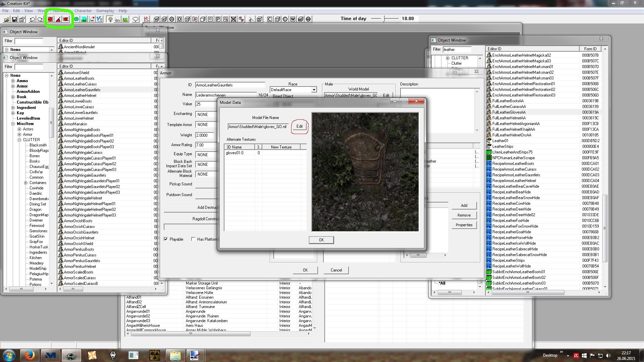Click the redo arrow toolbar icon

pos(40,19)
